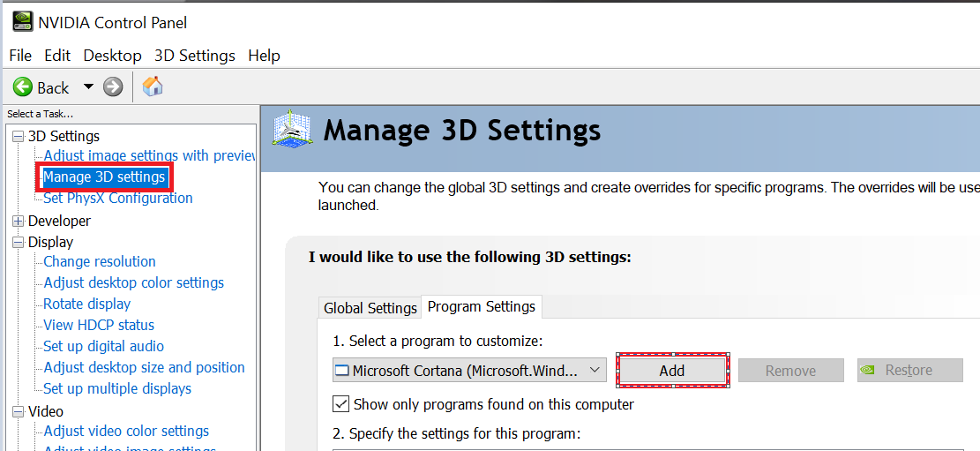Click the NVIDIA logo in the title bar
This screenshot has width=980, height=451.
tap(23, 23)
